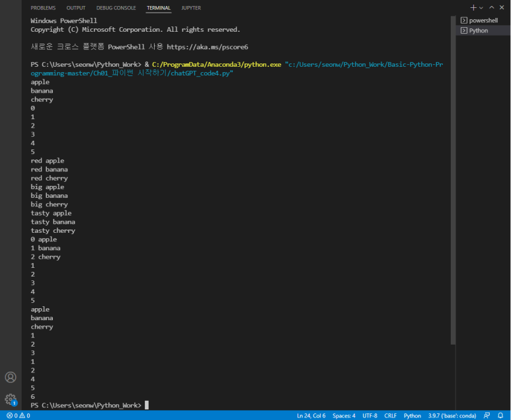This screenshot has width=511, height=420.
Task: Click the C:/ProgramData/Anaconda3/python.exe path
Action: (x=216, y=65)
